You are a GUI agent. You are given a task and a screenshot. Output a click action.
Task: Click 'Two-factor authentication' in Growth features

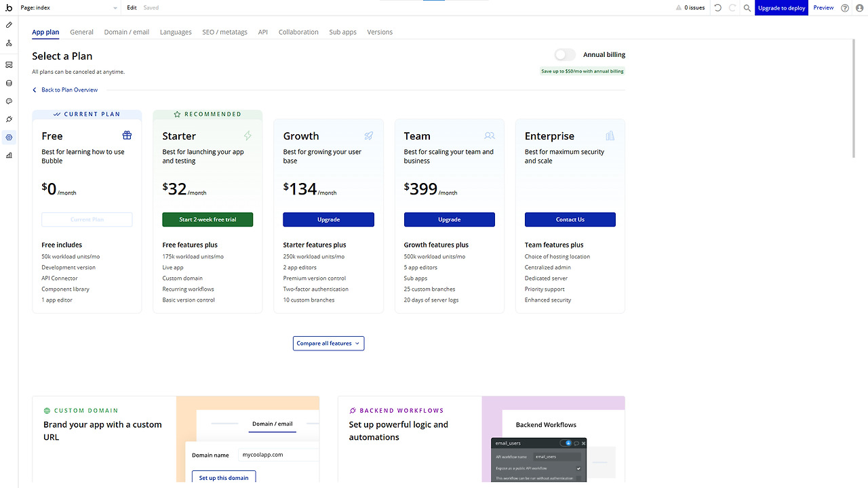[x=316, y=289]
